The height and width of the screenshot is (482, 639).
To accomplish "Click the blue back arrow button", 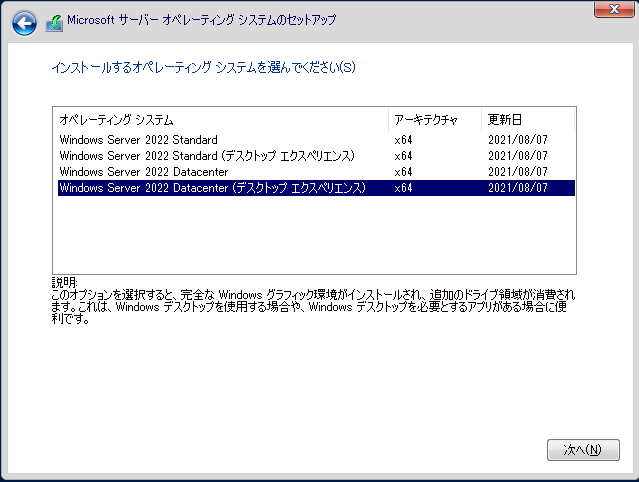I will click(x=24, y=23).
